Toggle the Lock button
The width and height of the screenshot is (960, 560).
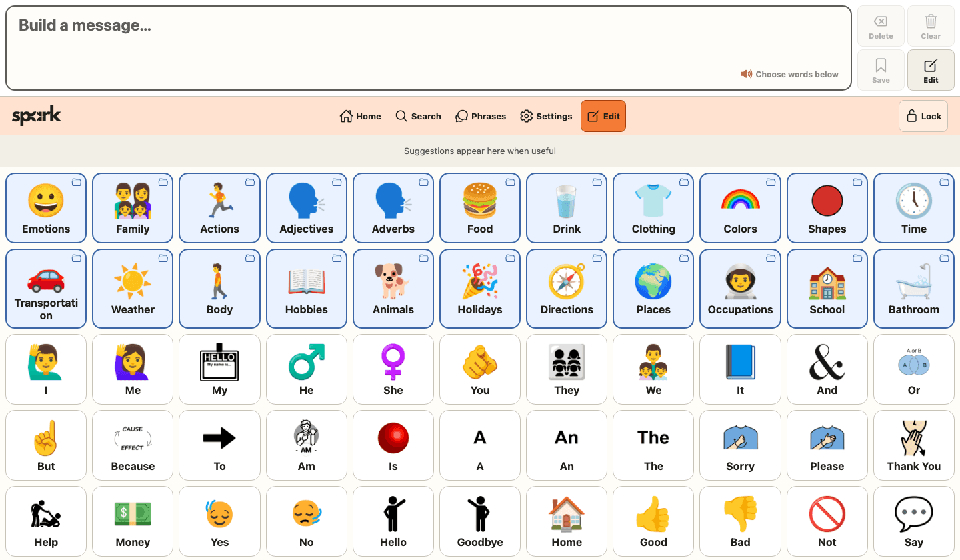923,116
